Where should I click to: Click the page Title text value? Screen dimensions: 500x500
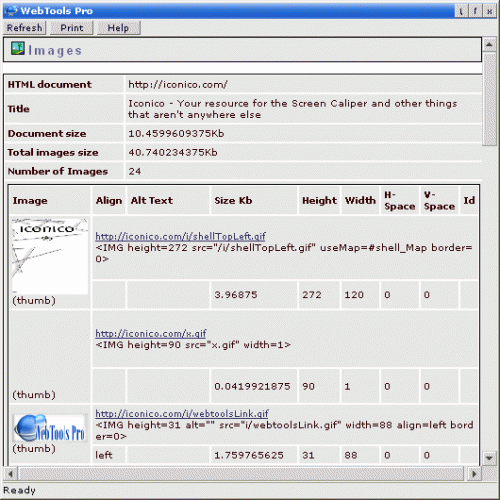tap(293, 109)
